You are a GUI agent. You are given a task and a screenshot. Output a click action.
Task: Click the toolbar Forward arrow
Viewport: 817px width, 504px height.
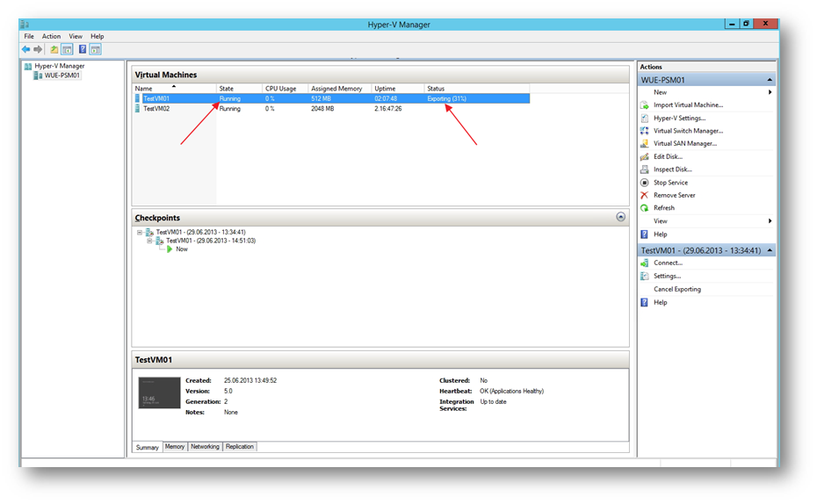pos(38,49)
